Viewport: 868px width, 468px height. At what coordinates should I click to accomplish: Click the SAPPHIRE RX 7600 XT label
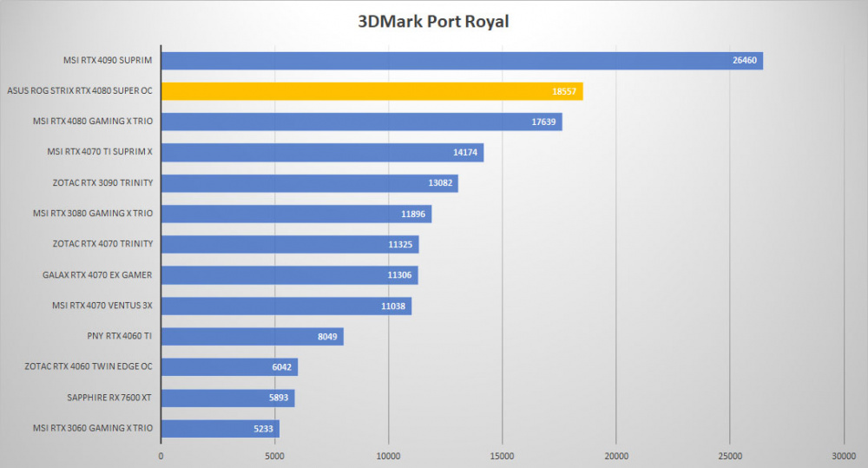coord(109,397)
